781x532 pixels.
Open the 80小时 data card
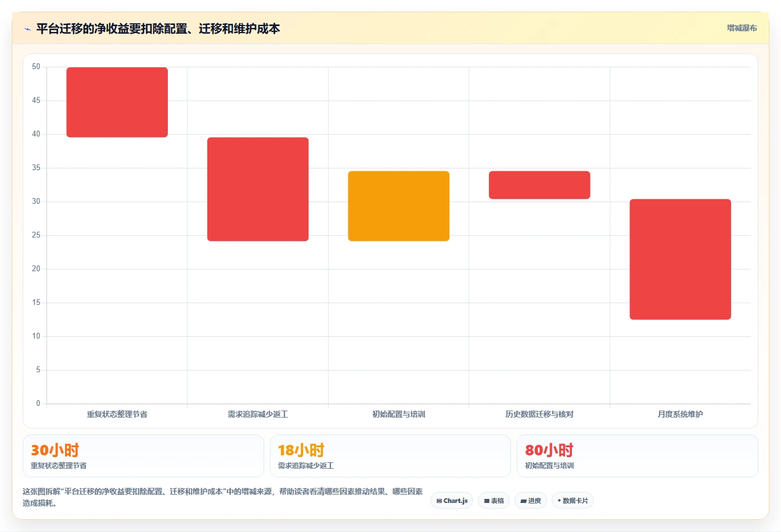click(638, 456)
